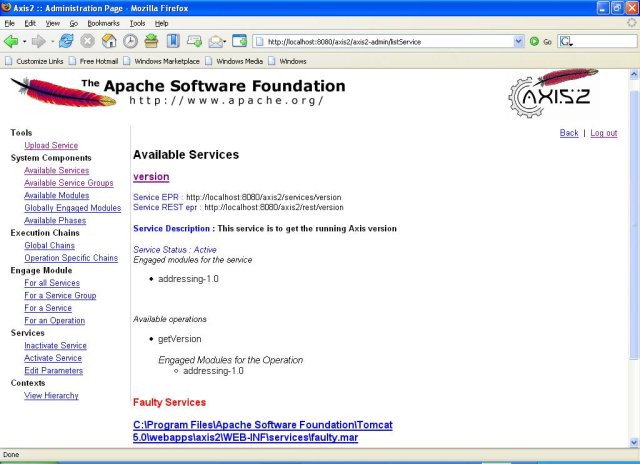Open the Available Modules link
This screenshot has width=640, height=464.
pyautogui.click(x=57, y=195)
